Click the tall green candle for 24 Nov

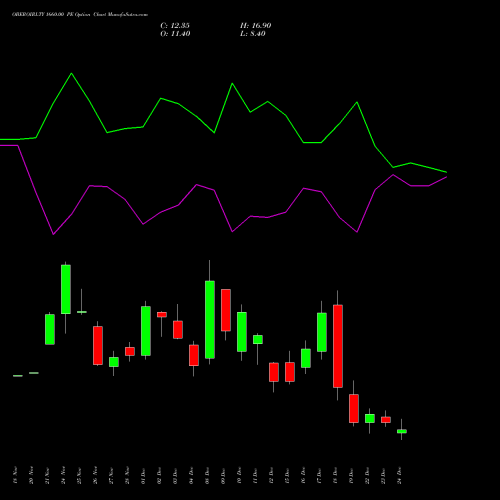pos(66,289)
